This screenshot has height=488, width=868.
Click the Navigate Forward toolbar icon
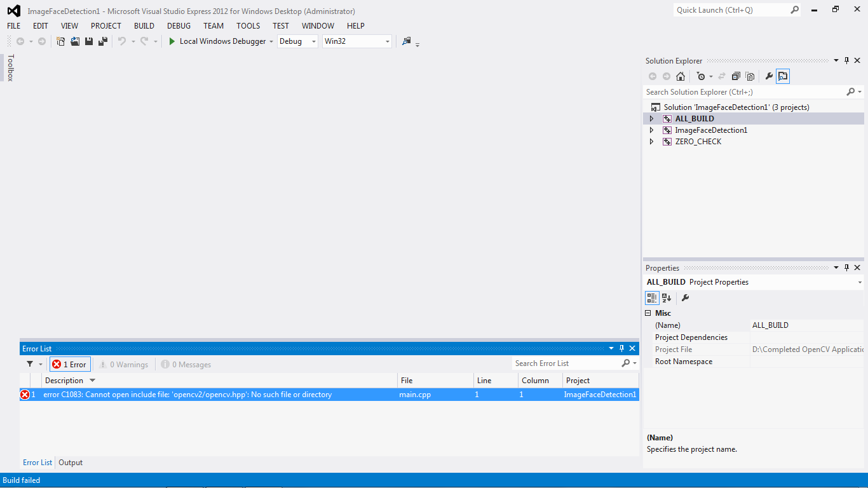[x=42, y=41]
